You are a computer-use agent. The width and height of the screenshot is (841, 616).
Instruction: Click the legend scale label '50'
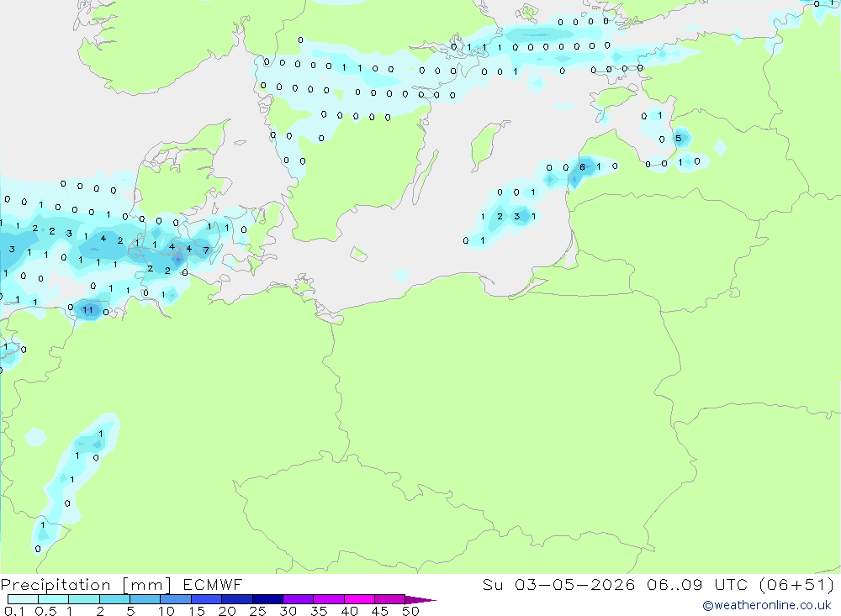coord(410,611)
